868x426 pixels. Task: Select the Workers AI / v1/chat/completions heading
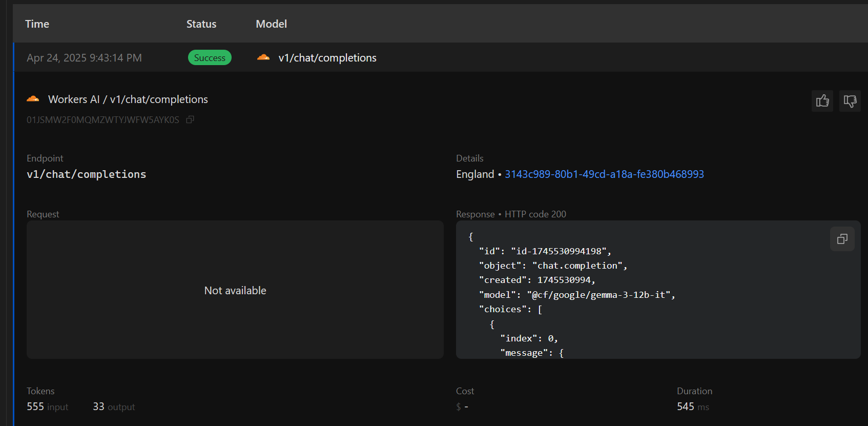pos(128,99)
